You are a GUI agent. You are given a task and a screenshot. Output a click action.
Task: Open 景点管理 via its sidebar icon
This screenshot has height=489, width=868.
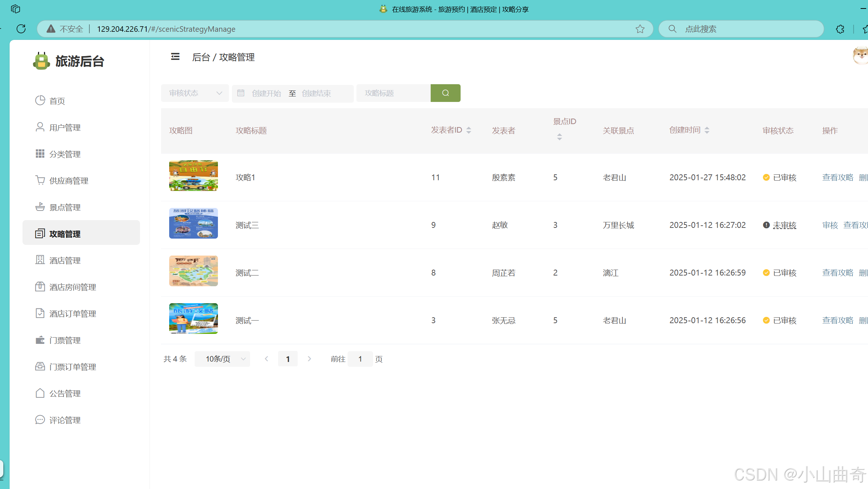(40, 207)
